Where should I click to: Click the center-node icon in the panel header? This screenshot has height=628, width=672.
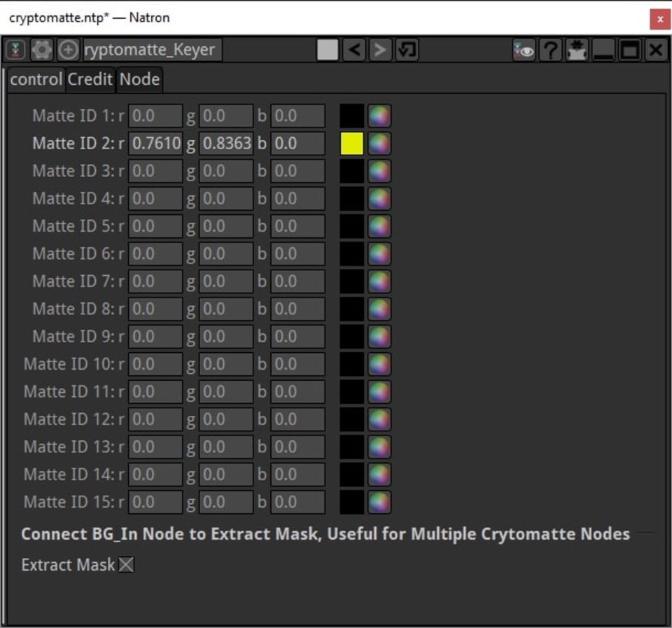575,49
